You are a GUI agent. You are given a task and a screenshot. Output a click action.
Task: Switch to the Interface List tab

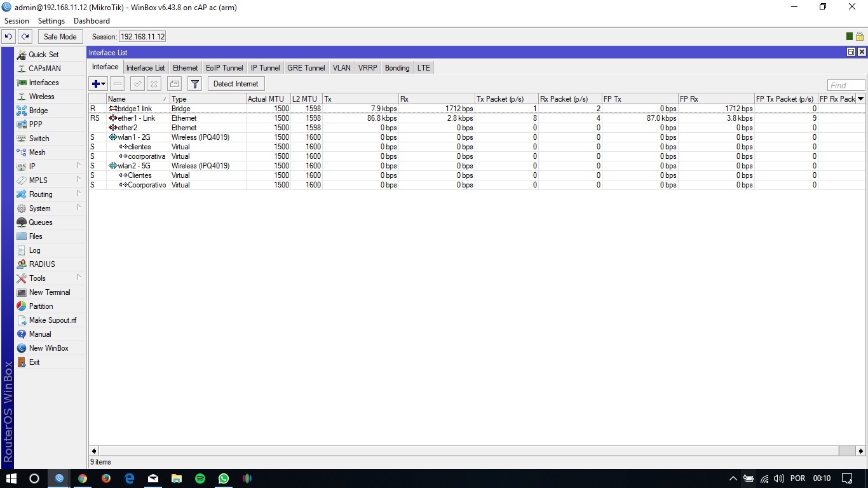point(146,68)
